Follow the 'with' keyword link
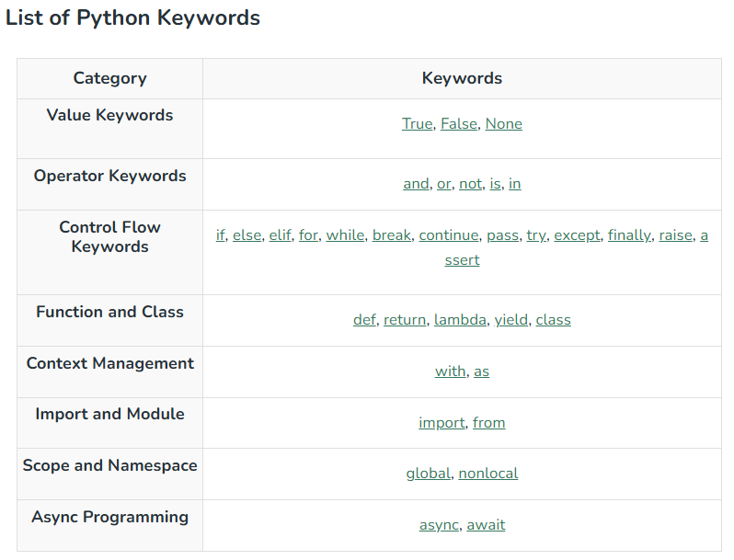 [x=451, y=371]
